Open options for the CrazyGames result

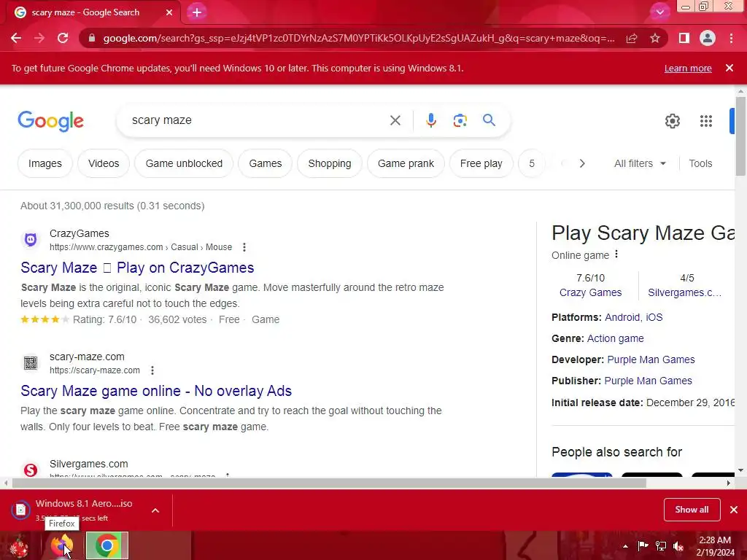[244, 247]
